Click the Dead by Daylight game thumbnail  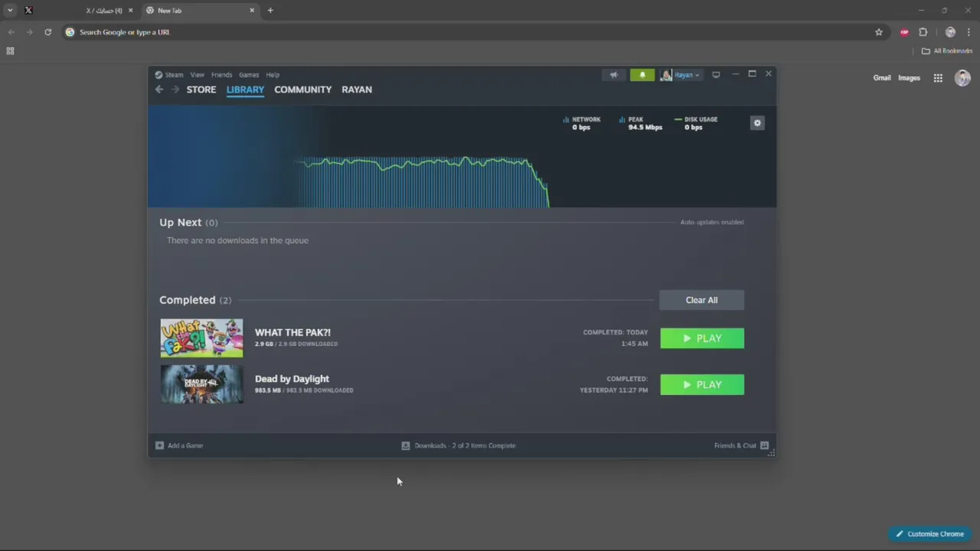[201, 384]
